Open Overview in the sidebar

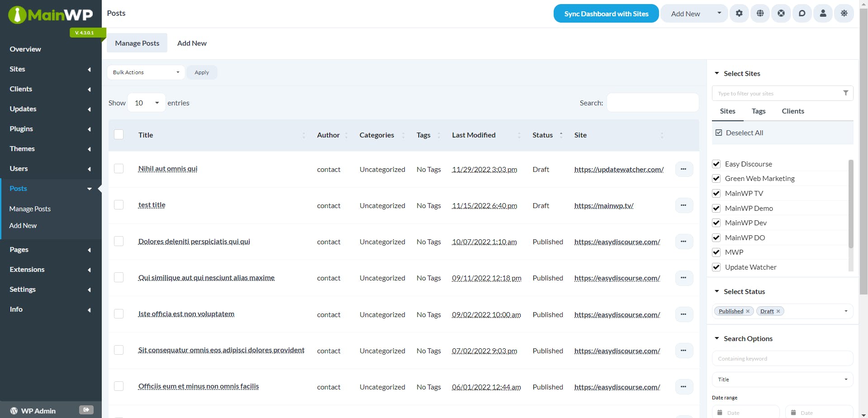(x=25, y=49)
